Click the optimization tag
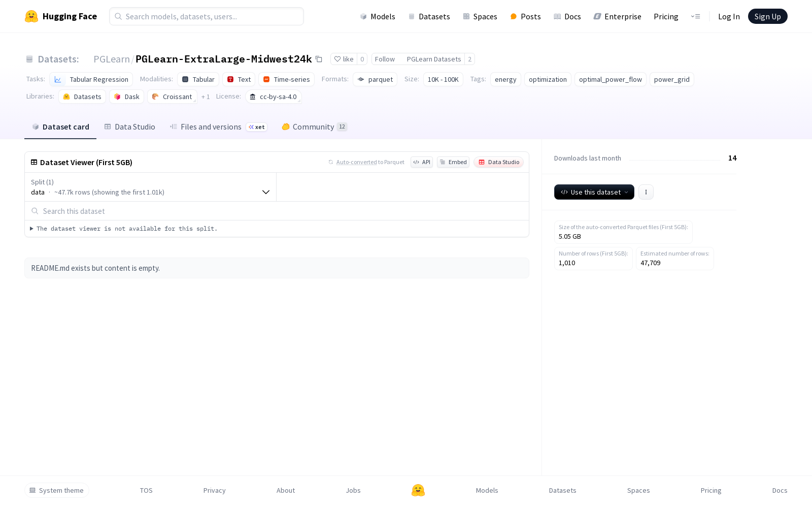This screenshot has height=508, width=812. click(x=548, y=79)
